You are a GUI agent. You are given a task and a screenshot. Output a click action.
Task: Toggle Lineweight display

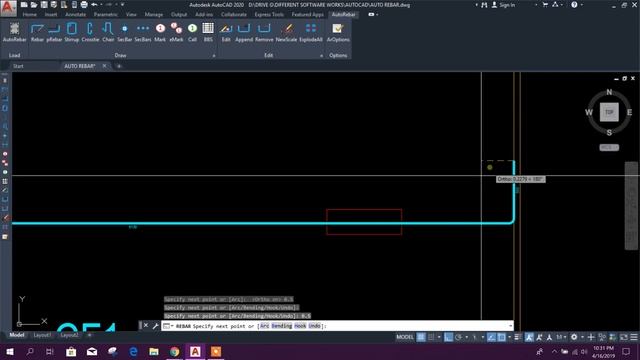coord(518,337)
